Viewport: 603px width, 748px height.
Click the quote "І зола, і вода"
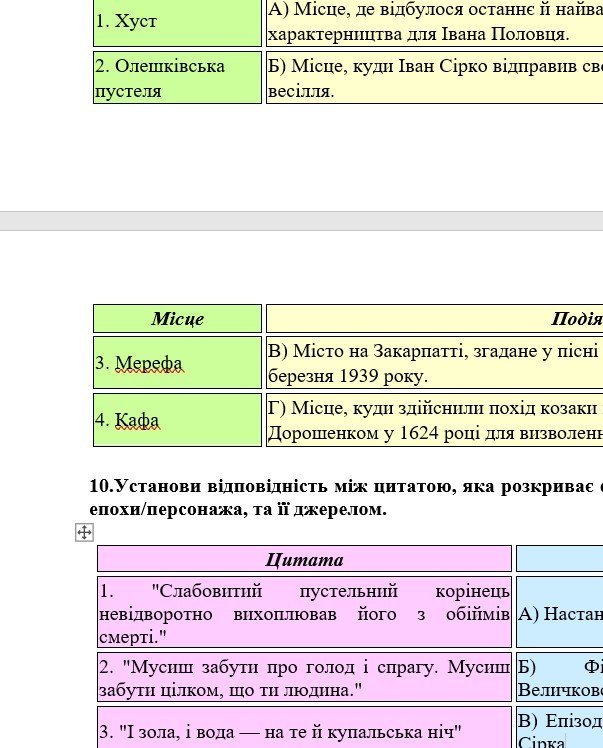point(304,731)
